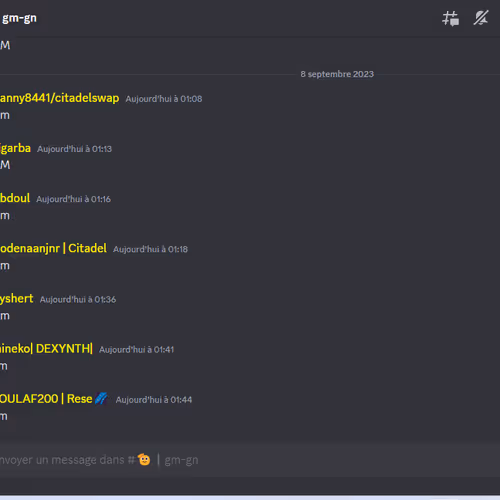Open garba username profile
This screenshot has height=500, width=500.
pos(15,148)
